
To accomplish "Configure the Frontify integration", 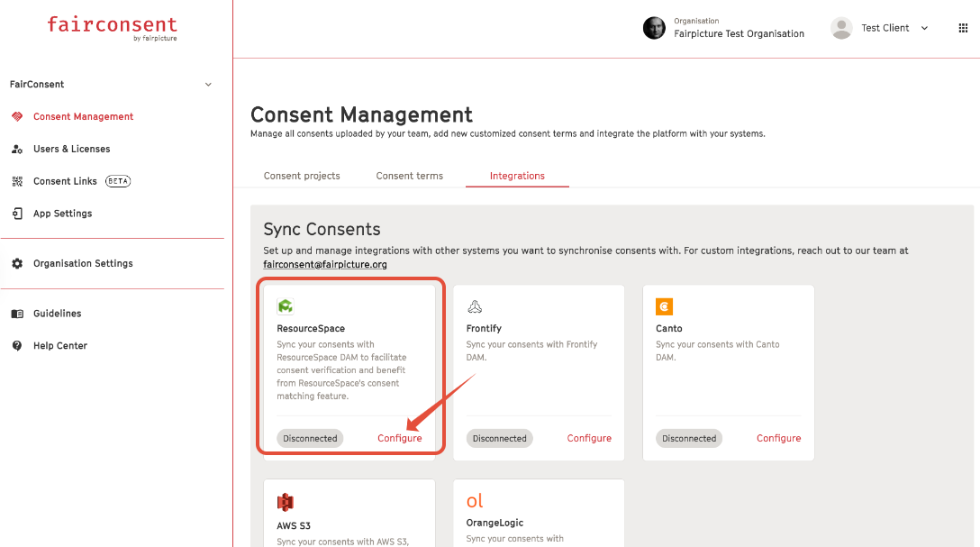I will (589, 438).
